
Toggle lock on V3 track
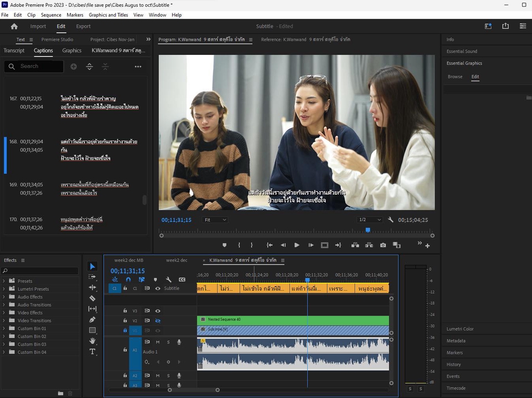125,311
